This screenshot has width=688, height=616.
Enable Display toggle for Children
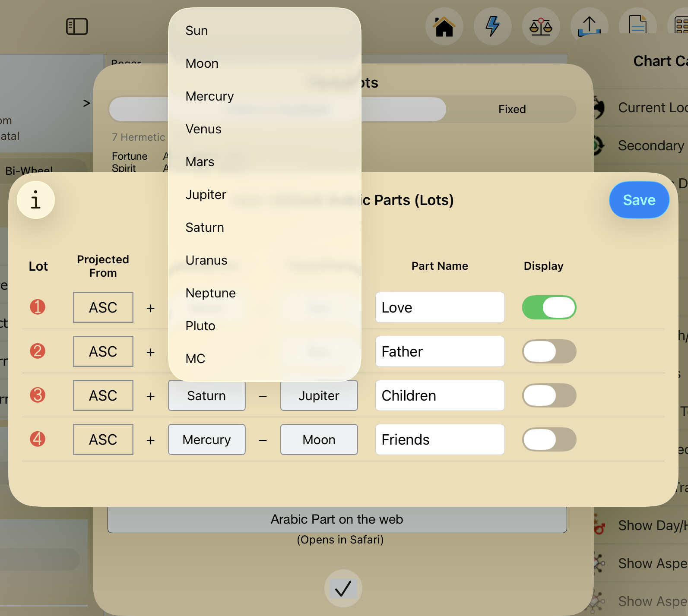tap(549, 395)
